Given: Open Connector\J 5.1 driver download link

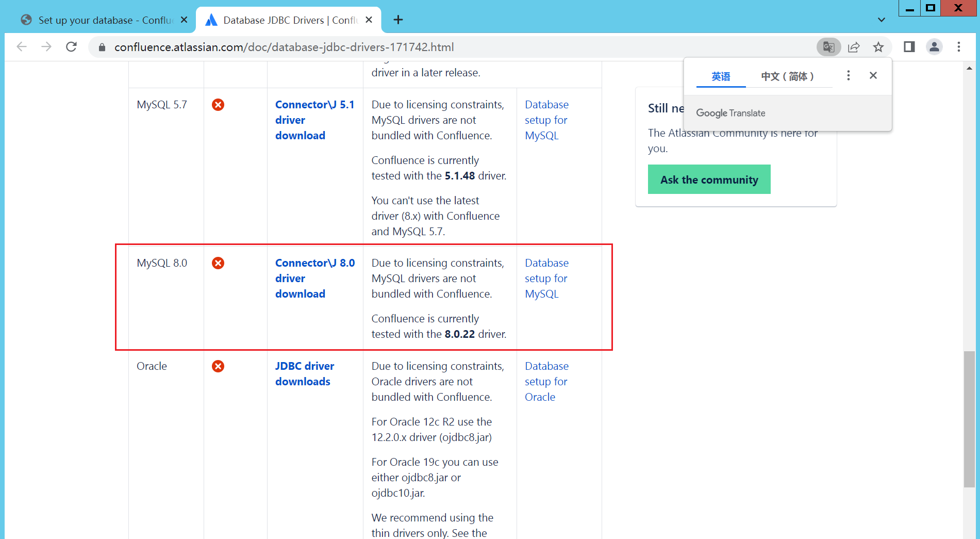Looking at the screenshot, I should (x=314, y=120).
